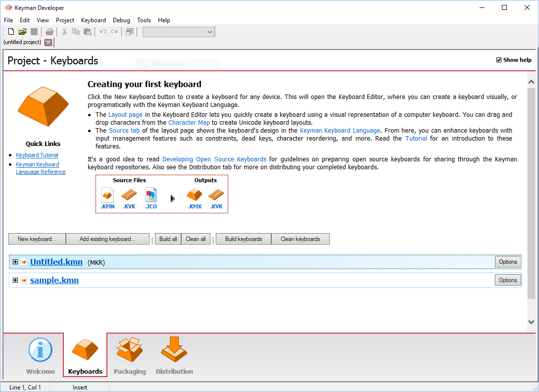The width and height of the screenshot is (539, 392).
Task: Open the Help menu
Action: tap(164, 20)
